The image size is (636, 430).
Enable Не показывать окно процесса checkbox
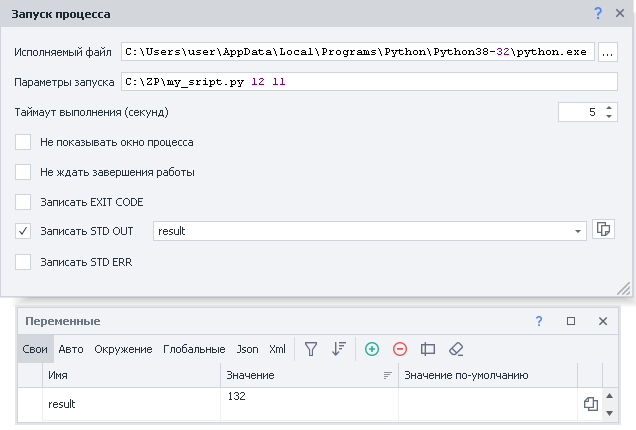pos(23,142)
